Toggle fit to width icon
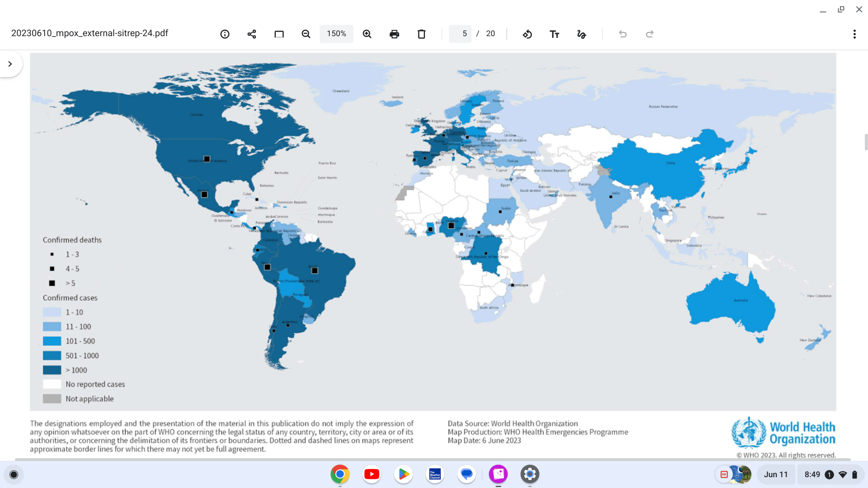This screenshot has width=868, height=488. click(279, 34)
